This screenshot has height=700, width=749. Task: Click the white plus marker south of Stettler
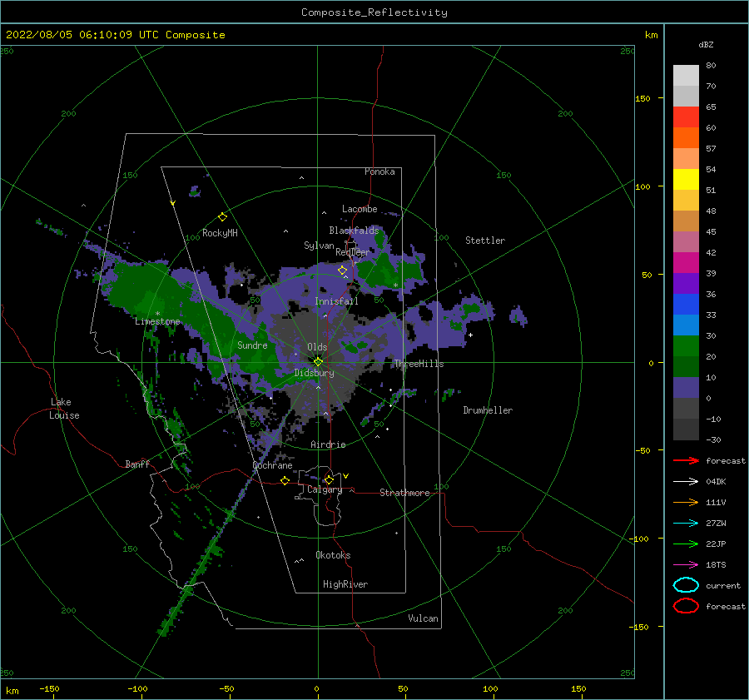(470, 335)
